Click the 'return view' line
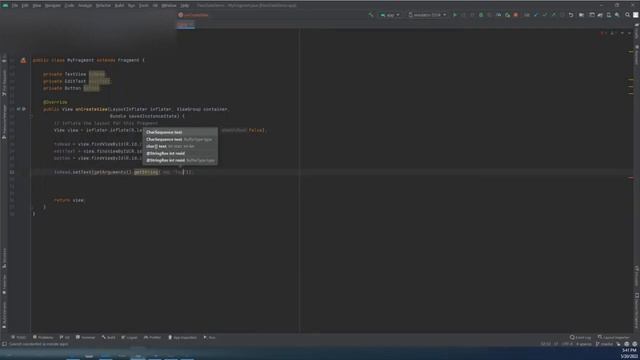Viewport: 640px width, 360px height. pos(69,200)
